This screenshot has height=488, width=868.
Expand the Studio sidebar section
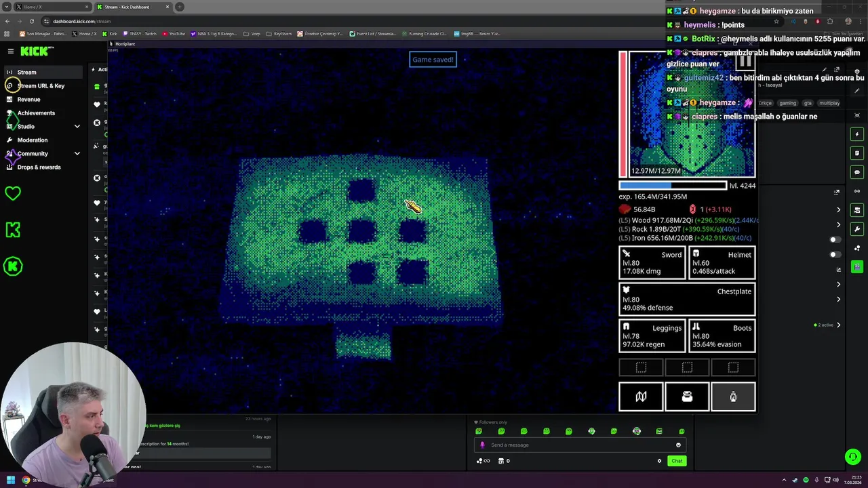point(77,126)
